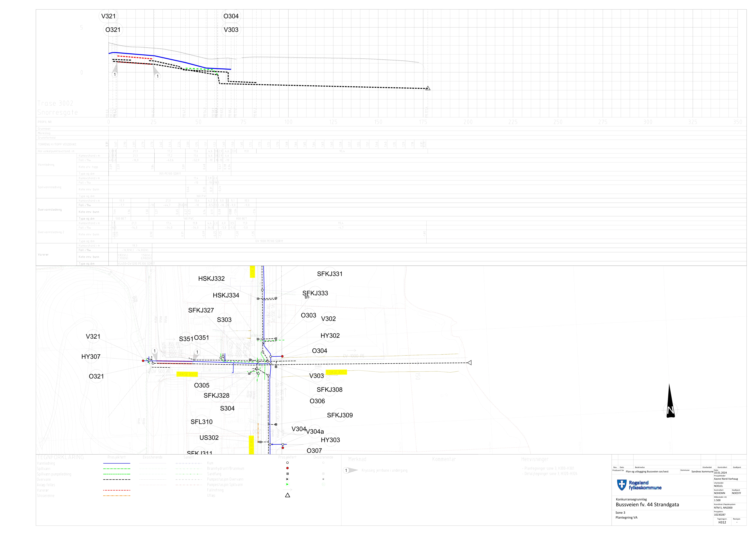
Task: Click the S303 manhole label
Action: coord(224,320)
